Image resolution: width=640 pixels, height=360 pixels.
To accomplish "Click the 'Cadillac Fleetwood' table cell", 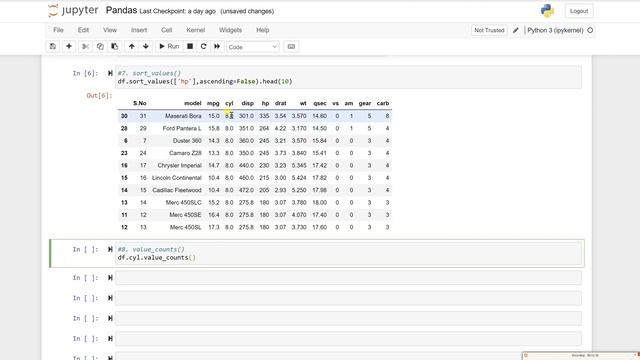I will click(x=177, y=190).
